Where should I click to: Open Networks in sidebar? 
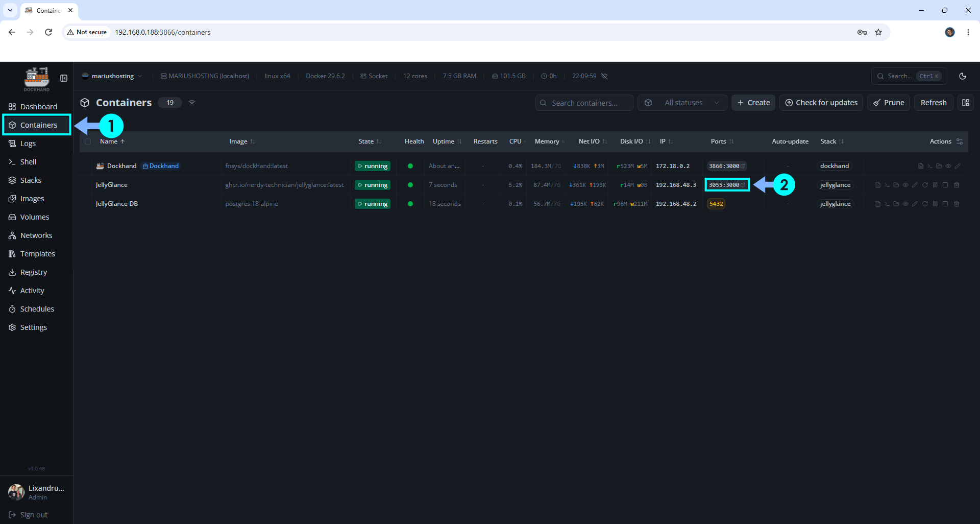click(36, 235)
